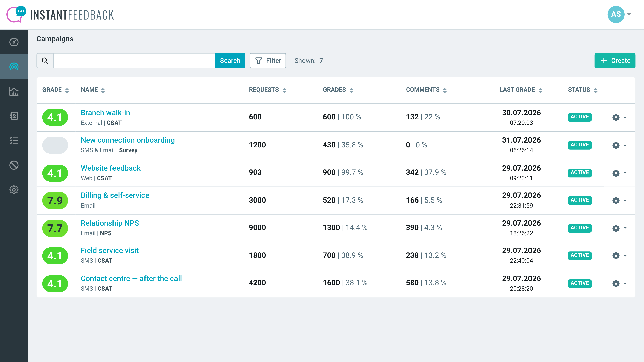The image size is (644, 362).
Task: Sort table by COMMENTS column
Action: click(x=426, y=90)
